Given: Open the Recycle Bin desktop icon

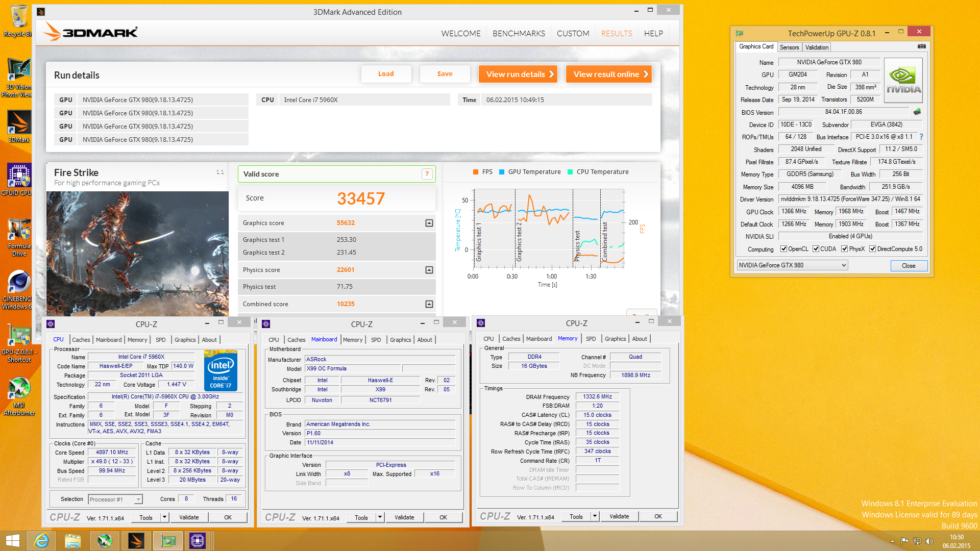Looking at the screenshot, I should click(x=18, y=21).
